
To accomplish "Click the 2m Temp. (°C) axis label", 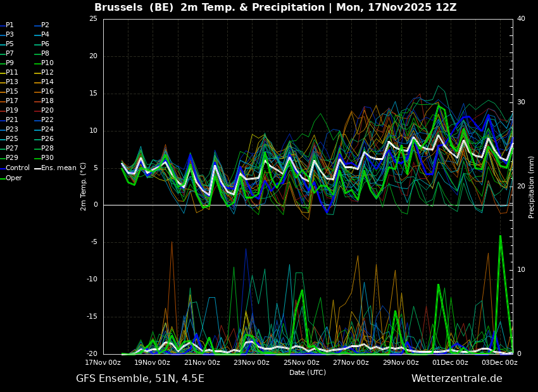I will [84, 187].
